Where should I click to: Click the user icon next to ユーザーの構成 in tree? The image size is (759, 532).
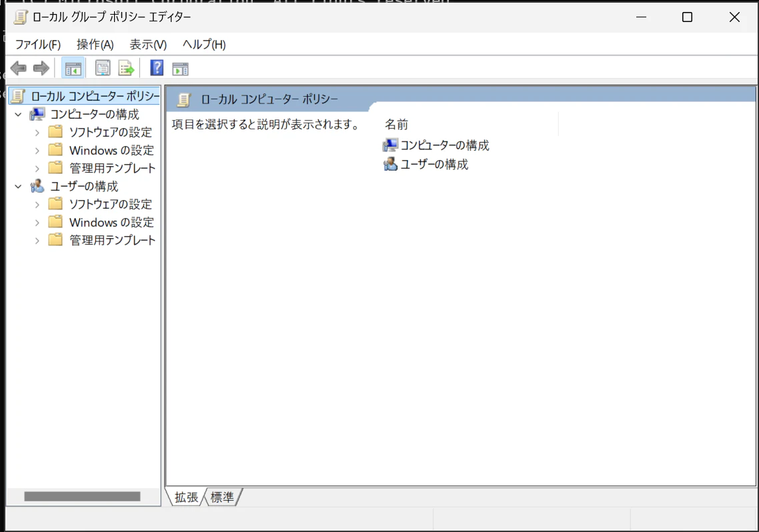(37, 186)
